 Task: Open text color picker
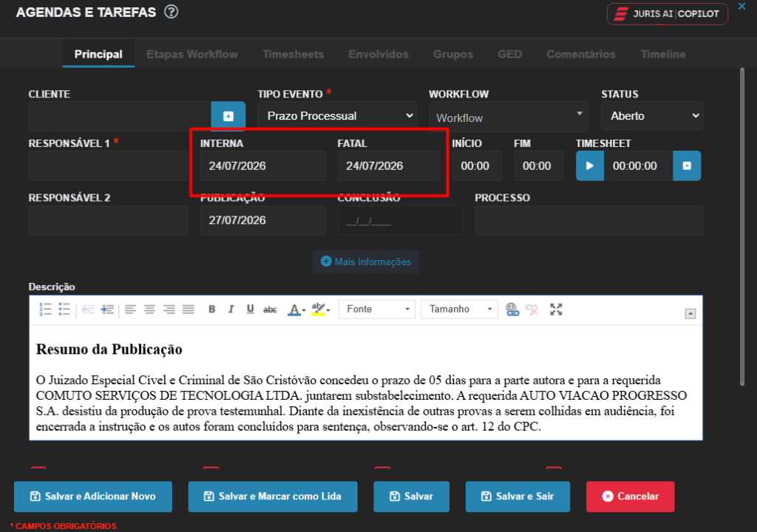coord(296,310)
